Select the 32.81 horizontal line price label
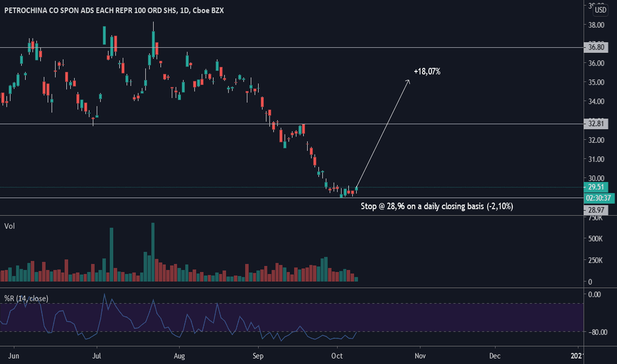Viewport: 617px width, 364px height. (596, 124)
